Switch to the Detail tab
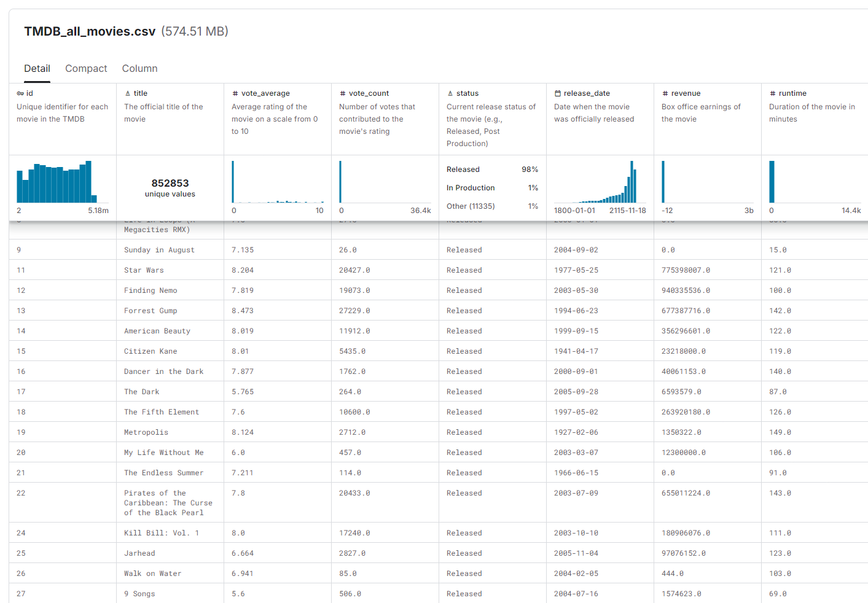The height and width of the screenshot is (603, 868). pos(37,69)
